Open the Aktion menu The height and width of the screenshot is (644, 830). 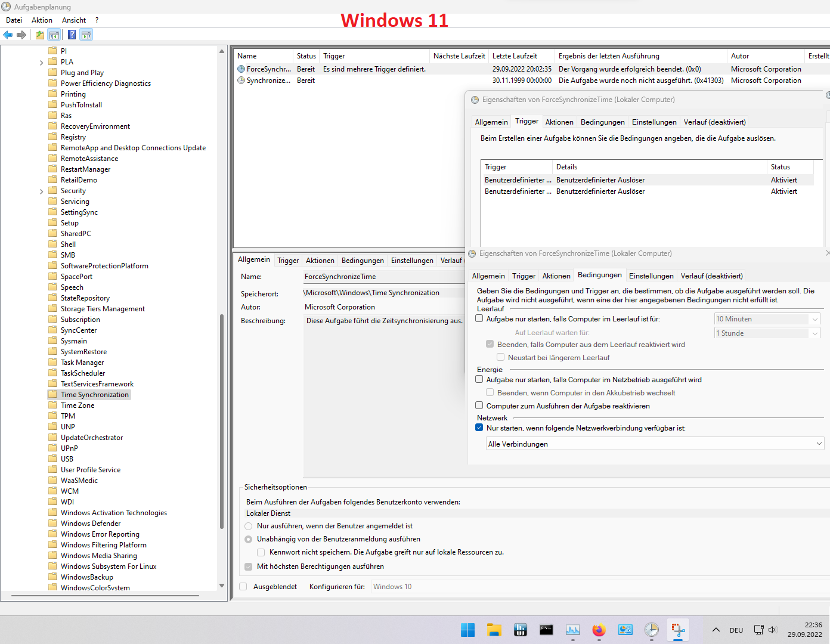pos(42,20)
